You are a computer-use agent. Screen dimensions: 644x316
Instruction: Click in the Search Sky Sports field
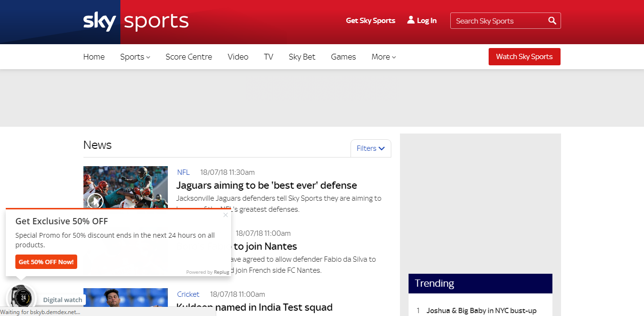499,21
